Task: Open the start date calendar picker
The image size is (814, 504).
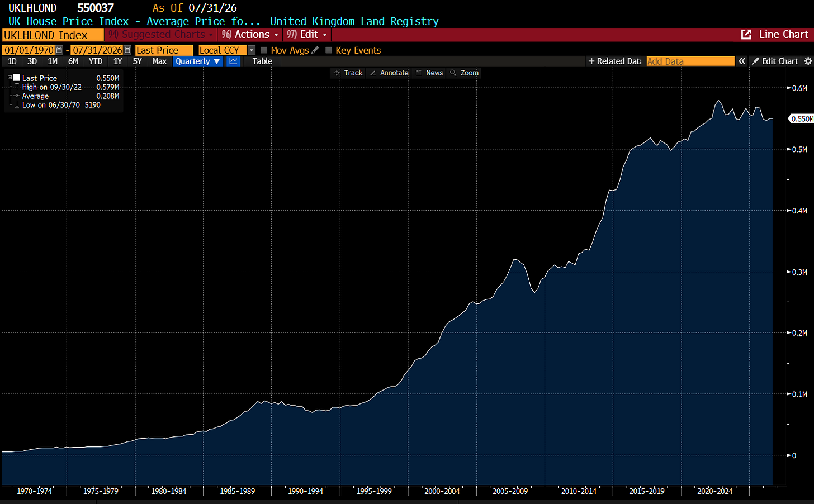Action: pyautogui.click(x=59, y=50)
